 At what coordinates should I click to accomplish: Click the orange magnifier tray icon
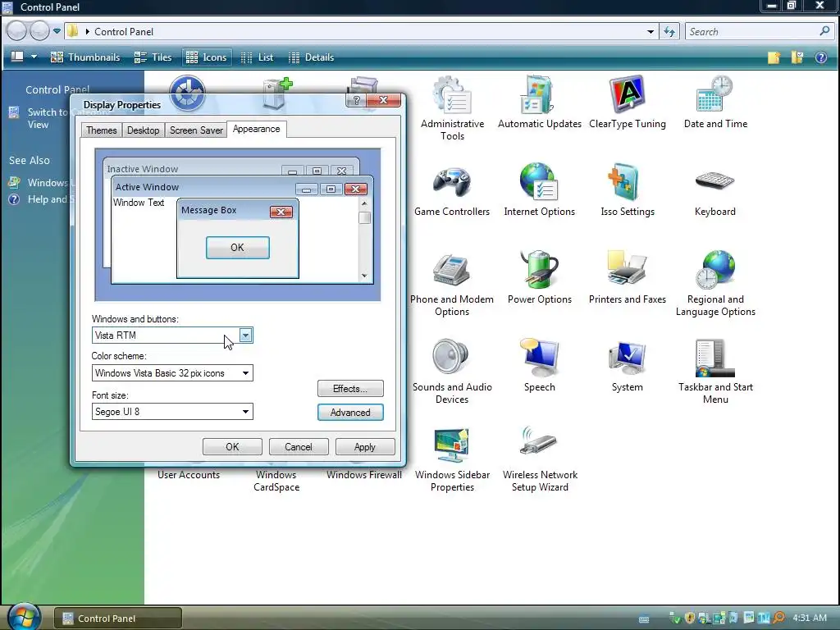point(779,618)
